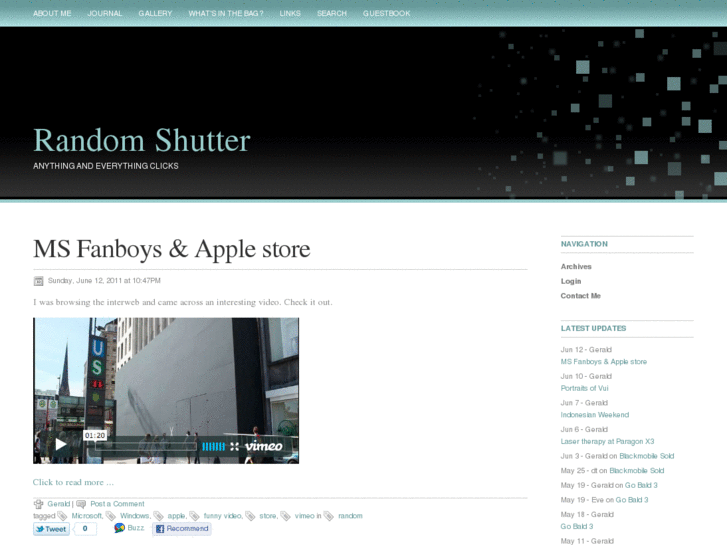Viewport: 727px width, 545px height.
Task: Open Jun 3 Blackmobile Sold comment link
Action: [x=647, y=456]
